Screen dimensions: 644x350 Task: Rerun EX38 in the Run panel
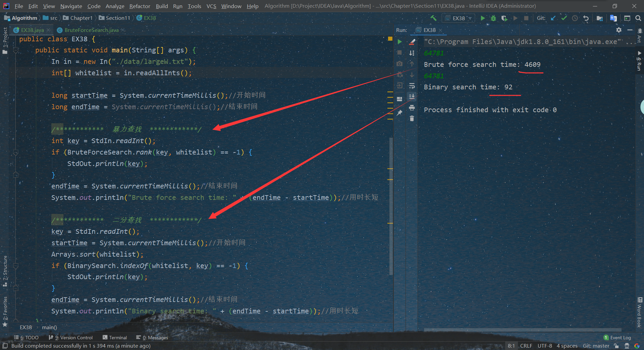coord(399,42)
